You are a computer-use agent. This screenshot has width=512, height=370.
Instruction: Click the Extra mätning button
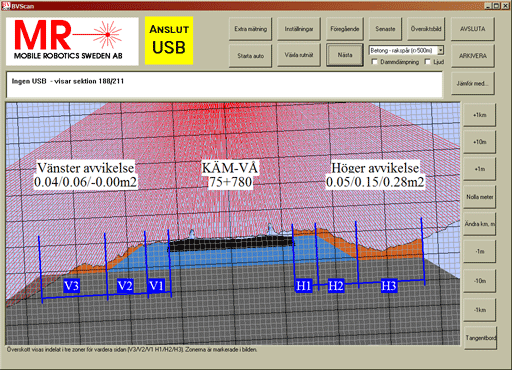pyautogui.click(x=250, y=29)
